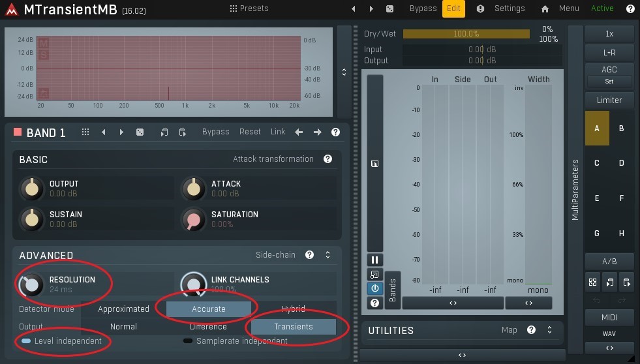
Task: Set Output to Transients
Action: [294, 326]
